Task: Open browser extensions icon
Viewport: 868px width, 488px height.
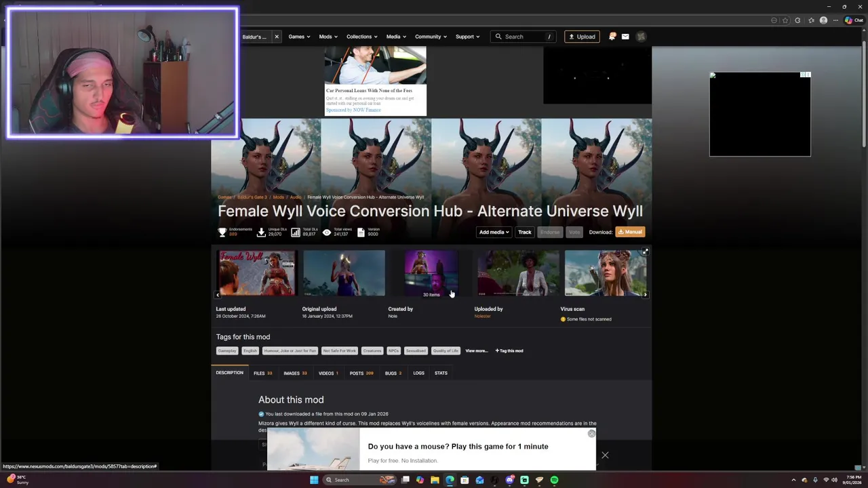Action: [797, 20]
